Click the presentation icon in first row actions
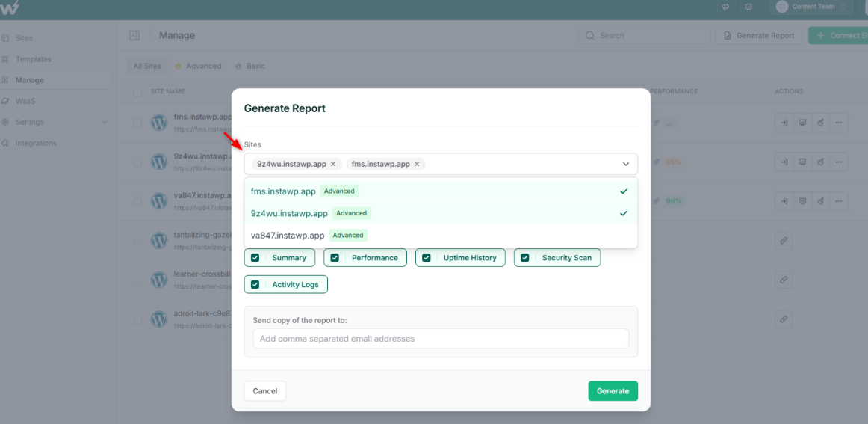 (x=802, y=123)
